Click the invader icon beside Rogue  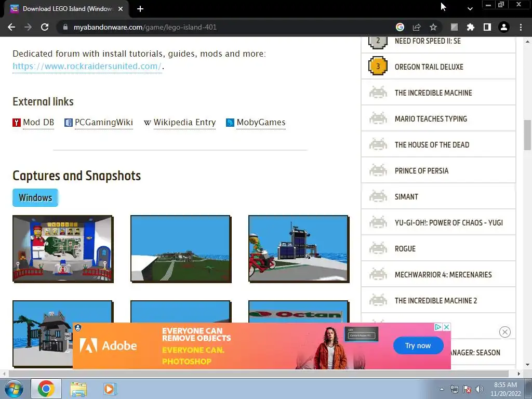click(378, 248)
